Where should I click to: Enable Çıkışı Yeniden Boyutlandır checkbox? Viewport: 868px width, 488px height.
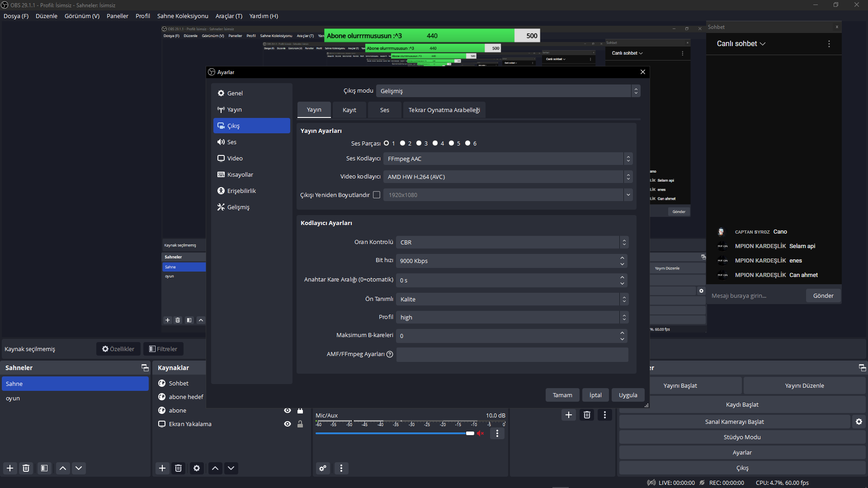click(x=377, y=195)
